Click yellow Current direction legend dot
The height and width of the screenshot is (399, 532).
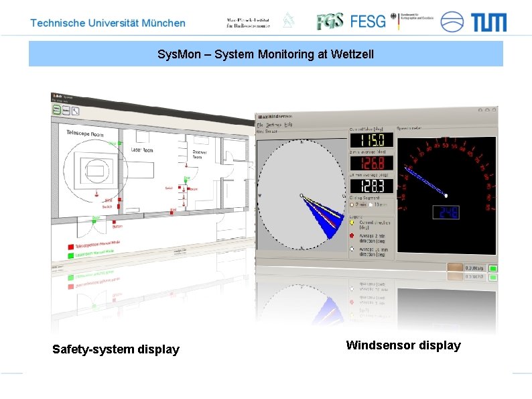coord(352,223)
